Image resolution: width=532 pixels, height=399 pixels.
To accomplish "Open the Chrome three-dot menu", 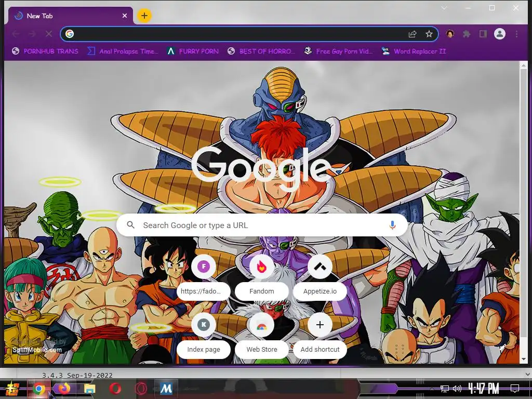I will tap(516, 34).
